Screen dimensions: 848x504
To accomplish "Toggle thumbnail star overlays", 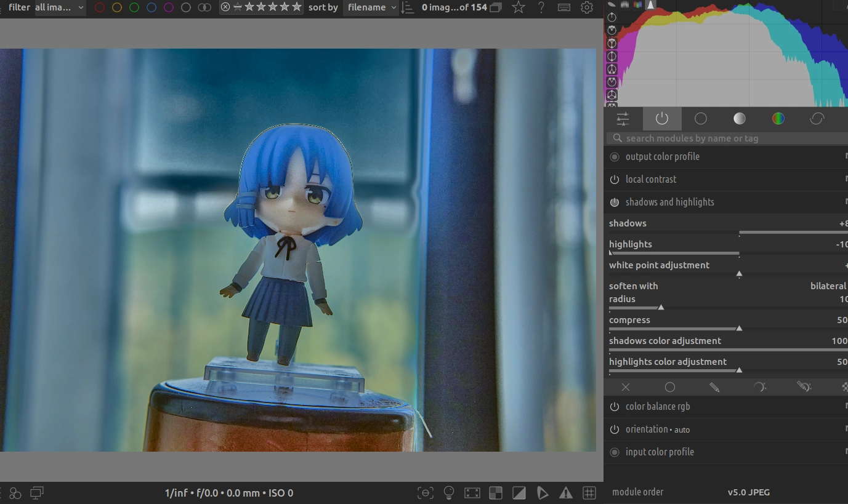I will [519, 7].
